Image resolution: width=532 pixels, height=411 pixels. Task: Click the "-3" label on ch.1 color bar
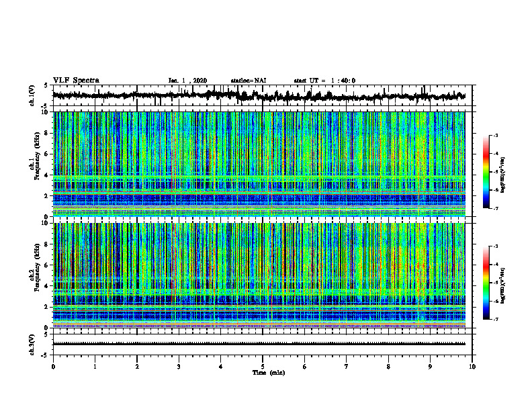click(496, 136)
